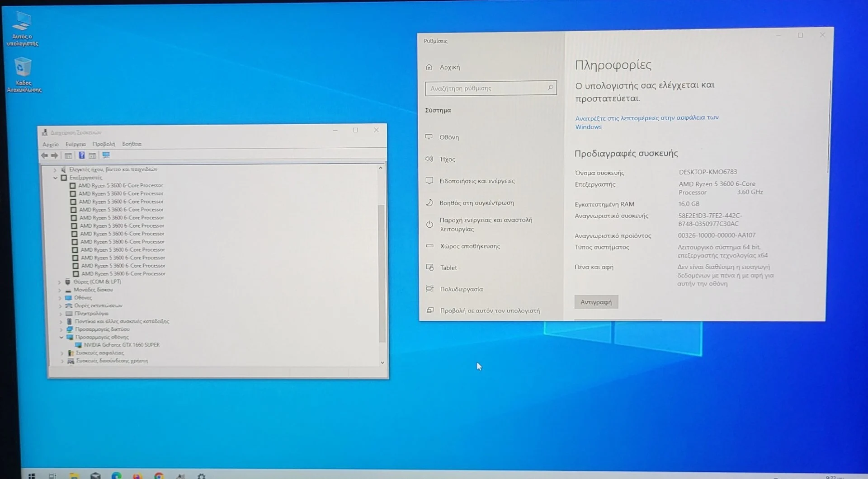
Task: Open Windows security details link
Action: (646, 122)
